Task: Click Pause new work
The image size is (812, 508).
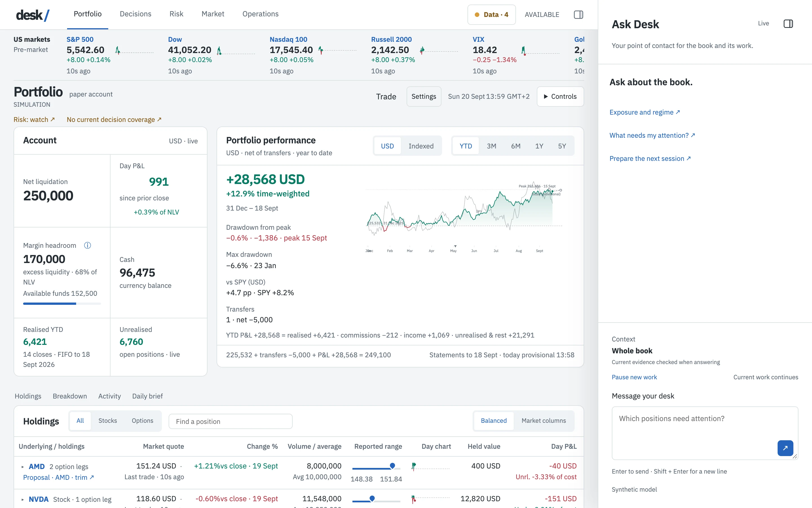Action: pos(634,377)
